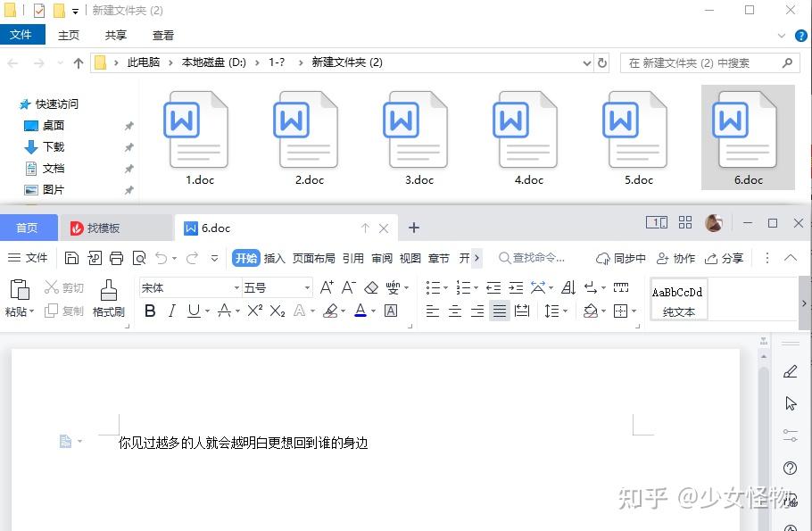Click the increase font size icon

click(327, 287)
